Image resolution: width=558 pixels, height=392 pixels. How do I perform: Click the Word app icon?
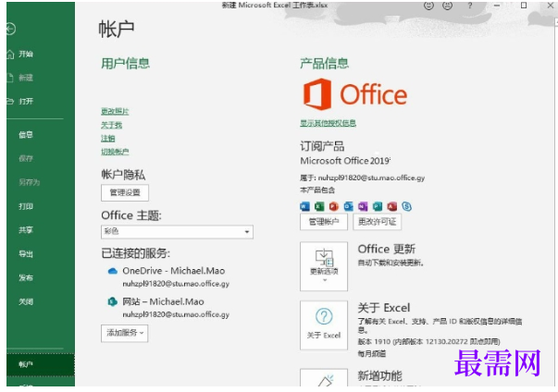305,206
